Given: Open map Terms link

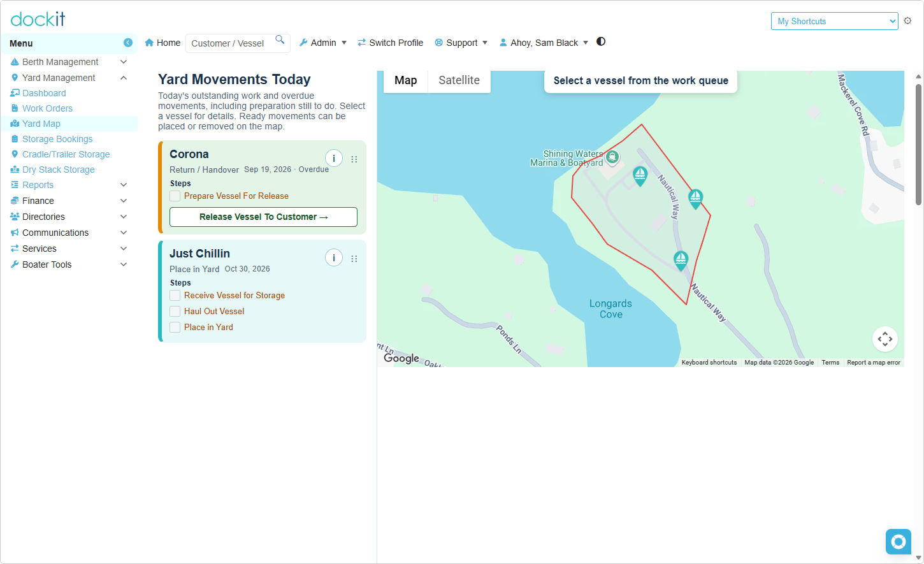Looking at the screenshot, I should click(830, 363).
